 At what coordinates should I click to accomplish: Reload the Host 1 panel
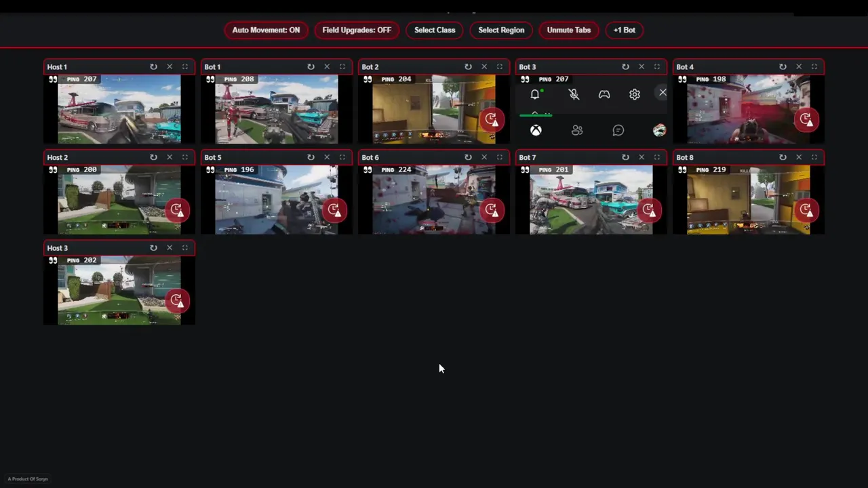coord(153,66)
